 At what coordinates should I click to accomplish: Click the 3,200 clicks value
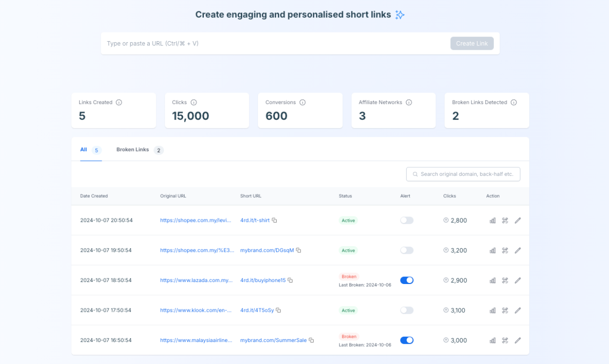click(x=459, y=250)
